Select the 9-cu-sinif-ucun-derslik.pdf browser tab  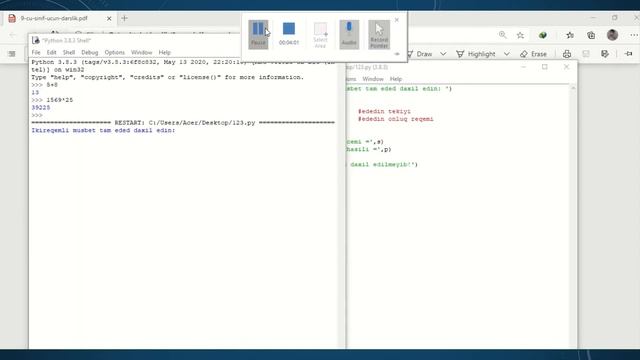click(54, 18)
